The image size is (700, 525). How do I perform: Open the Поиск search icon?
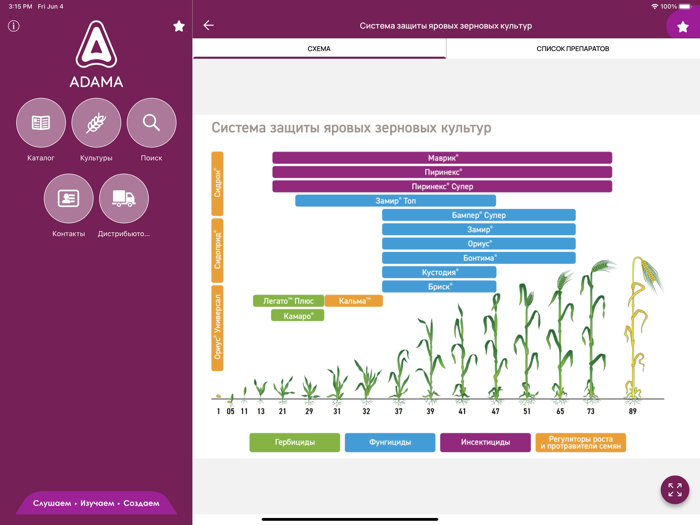pyautogui.click(x=151, y=123)
